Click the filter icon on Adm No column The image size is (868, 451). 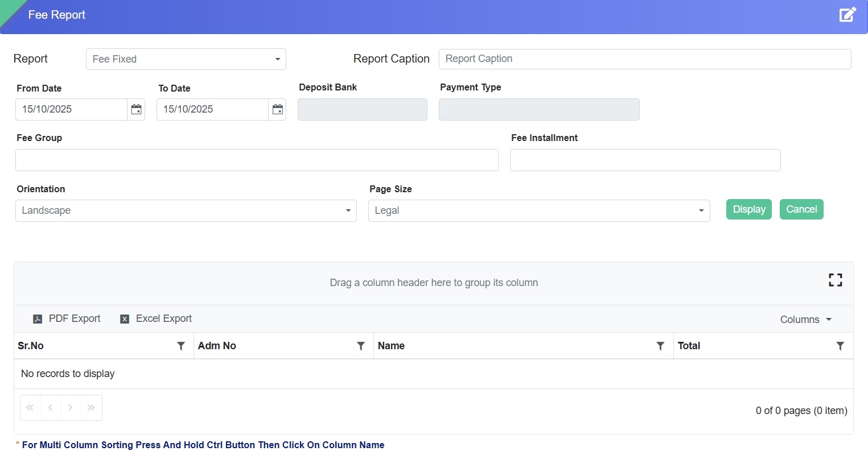(x=361, y=346)
